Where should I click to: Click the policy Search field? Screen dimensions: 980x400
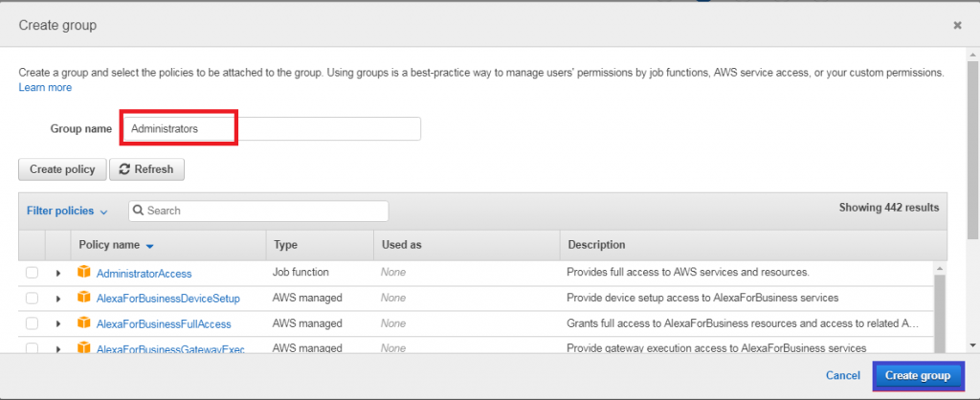tap(258, 211)
